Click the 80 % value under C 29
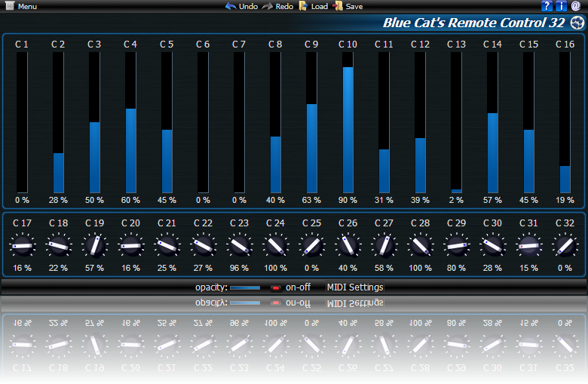The width and height of the screenshot is (588, 384). 456,268
